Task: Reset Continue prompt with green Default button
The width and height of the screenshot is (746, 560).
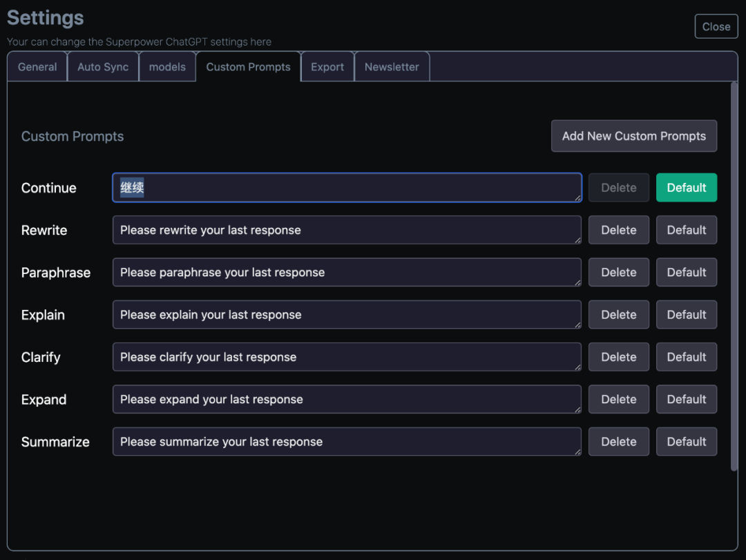Action: (x=686, y=188)
